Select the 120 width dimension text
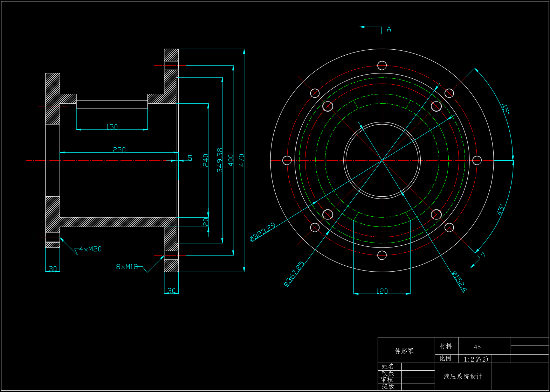The height and width of the screenshot is (392, 550). [381, 291]
